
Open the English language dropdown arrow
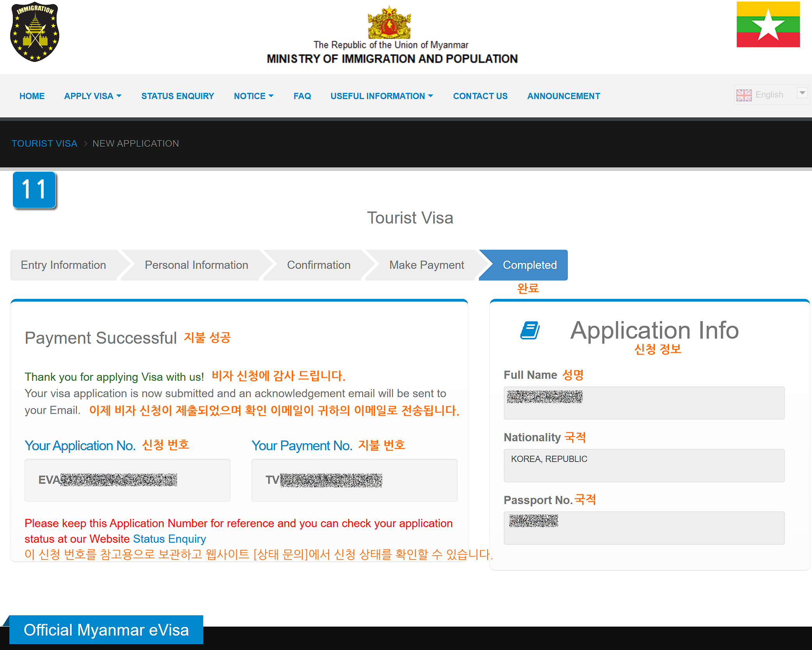(802, 93)
